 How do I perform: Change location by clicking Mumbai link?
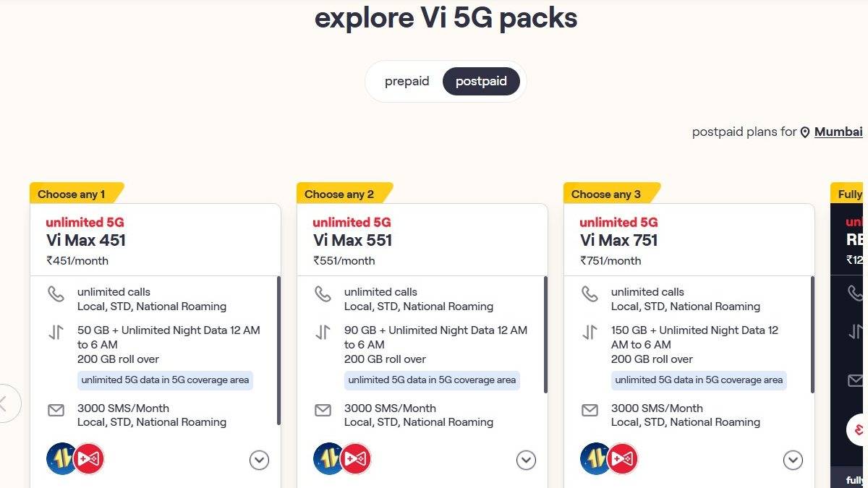click(x=838, y=132)
